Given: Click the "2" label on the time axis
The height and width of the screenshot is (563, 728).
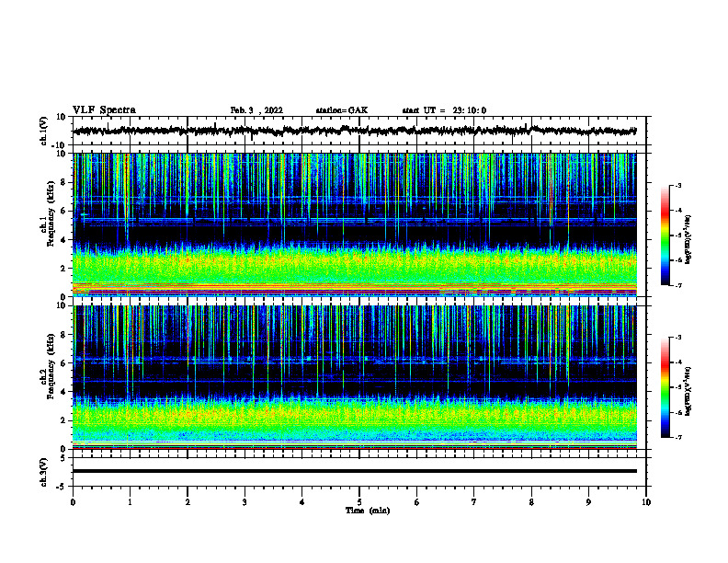Looking at the screenshot, I should click(x=188, y=502).
